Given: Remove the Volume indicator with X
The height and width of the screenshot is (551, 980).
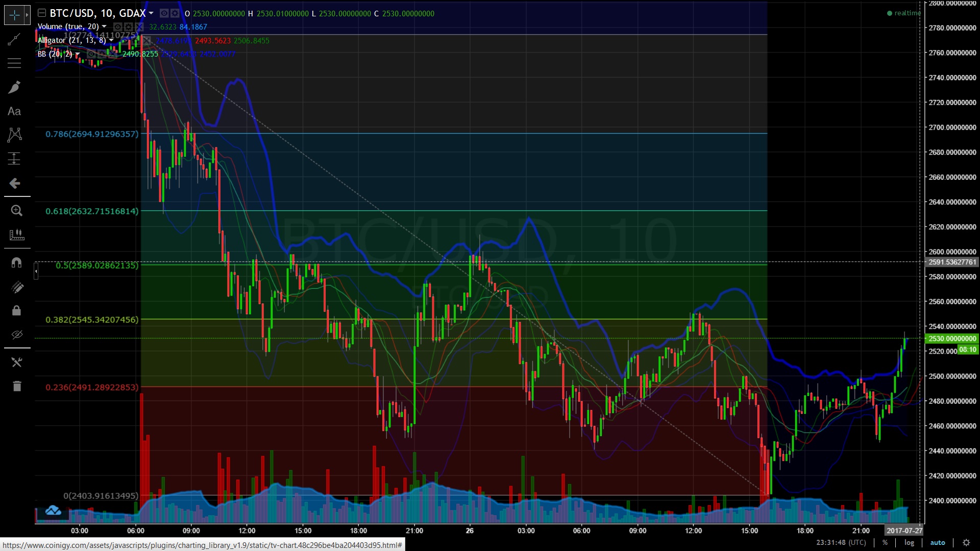Looking at the screenshot, I should click(139, 27).
